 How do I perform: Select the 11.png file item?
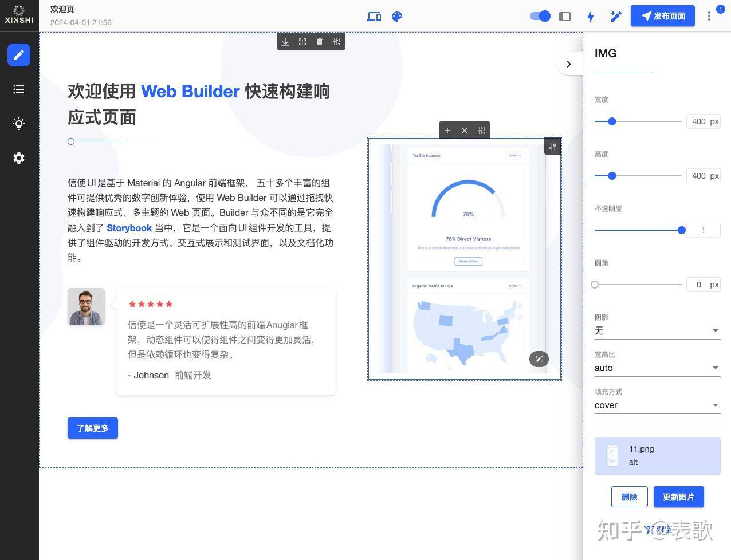point(657,456)
